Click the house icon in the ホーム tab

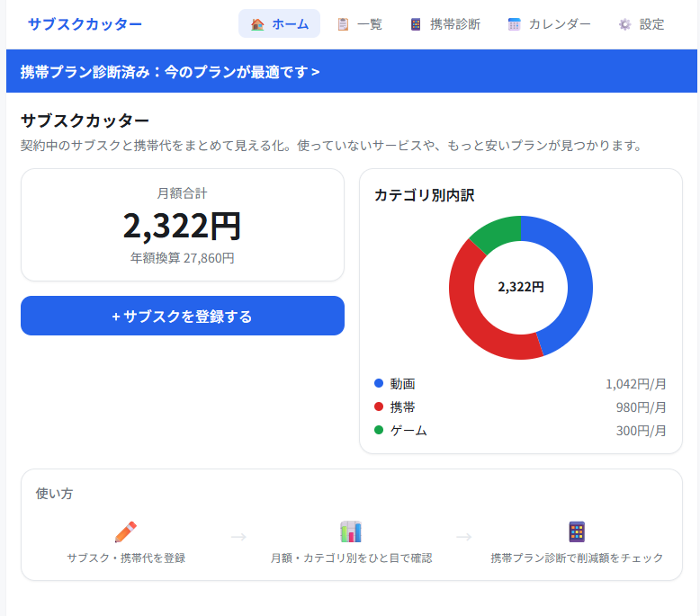[257, 24]
